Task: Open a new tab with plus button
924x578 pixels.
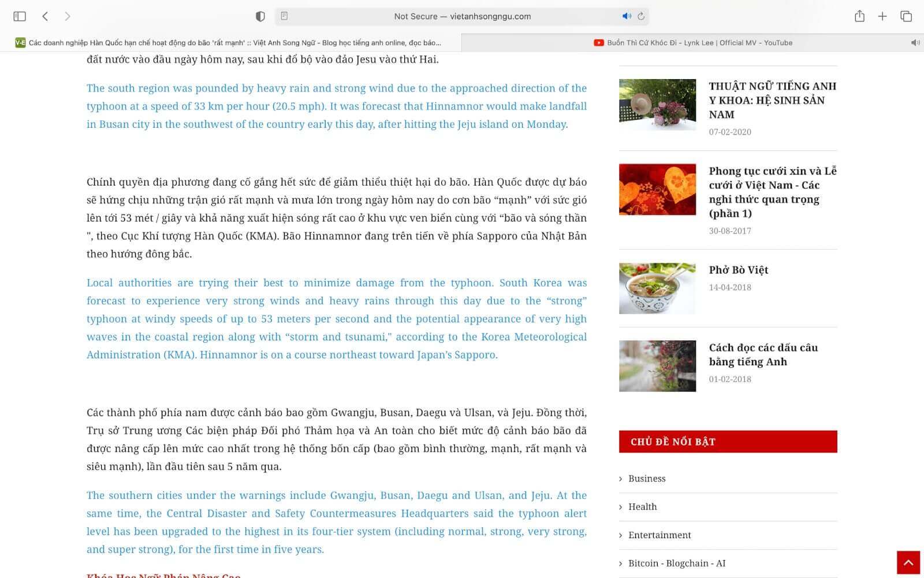Action: tap(882, 16)
